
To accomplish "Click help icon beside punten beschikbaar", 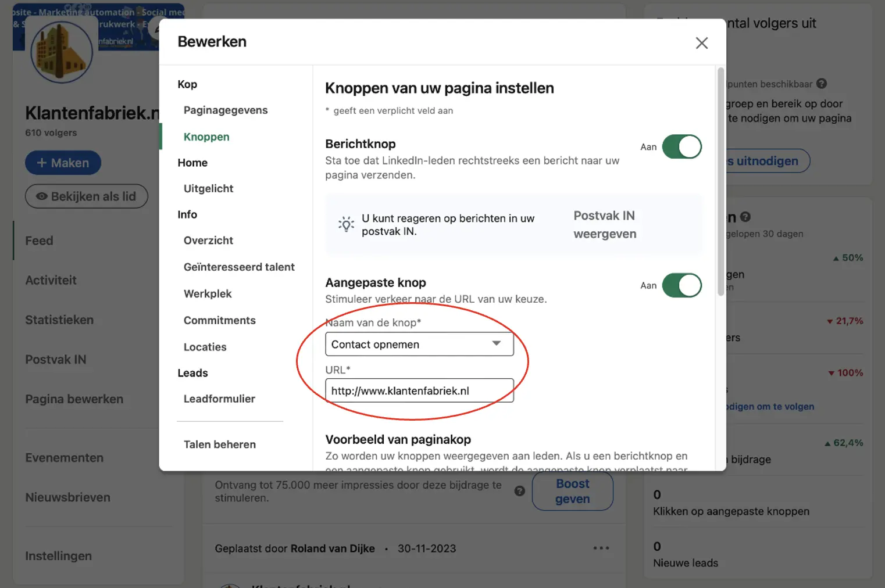I will 822,84.
